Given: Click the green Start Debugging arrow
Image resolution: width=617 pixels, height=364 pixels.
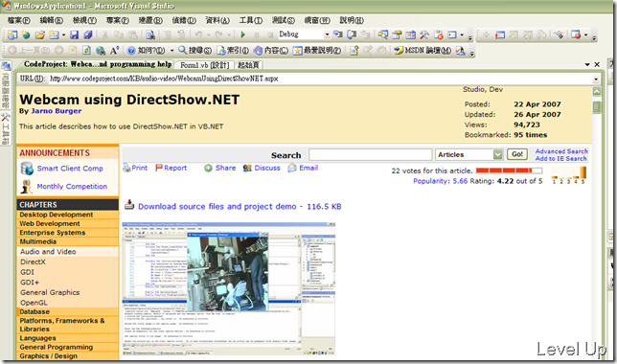Looking at the screenshot, I should 242,34.
